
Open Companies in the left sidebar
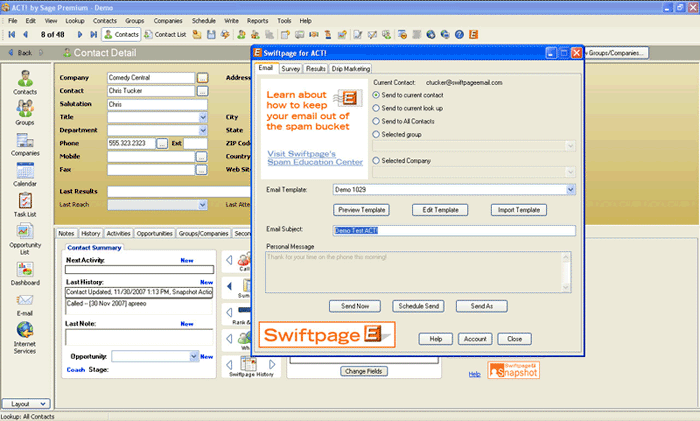tap(25, 144)
